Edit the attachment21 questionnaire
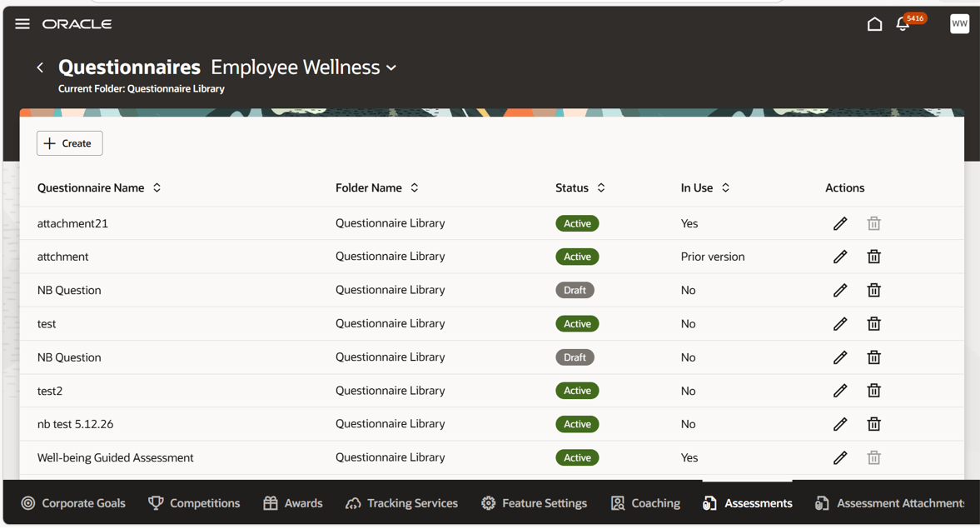 pyautogui.click(x=840, y=223)
